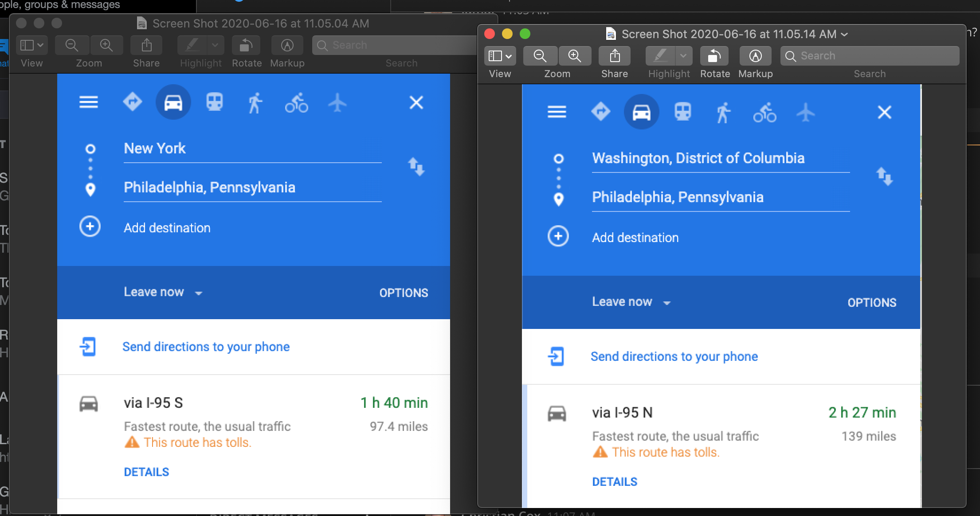
Task: Click the Washington, District of Columbia start field
Action: pyautogui.click(x=721, y=158)
